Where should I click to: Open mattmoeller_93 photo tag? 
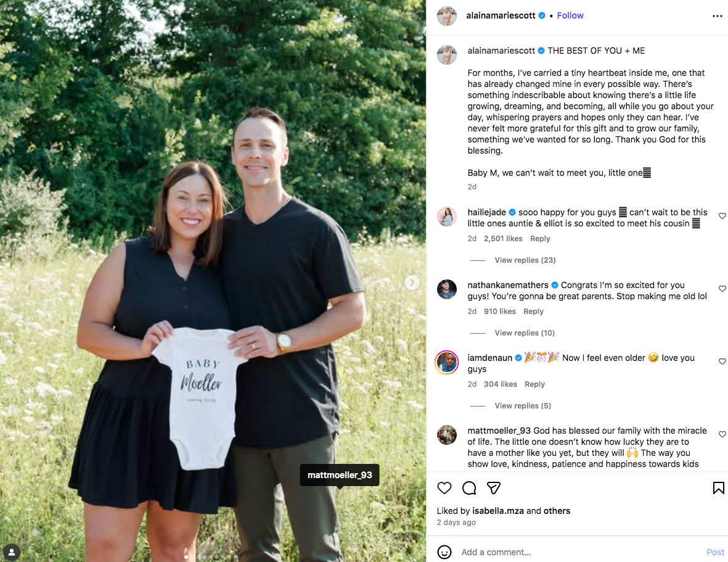pyautogui.click(x=340, y=474)
